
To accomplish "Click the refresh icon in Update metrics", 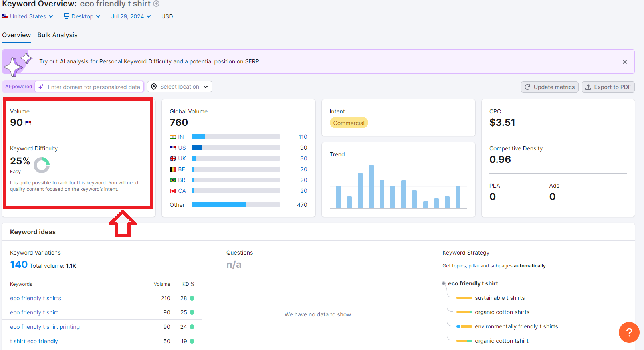I will 527,87.
